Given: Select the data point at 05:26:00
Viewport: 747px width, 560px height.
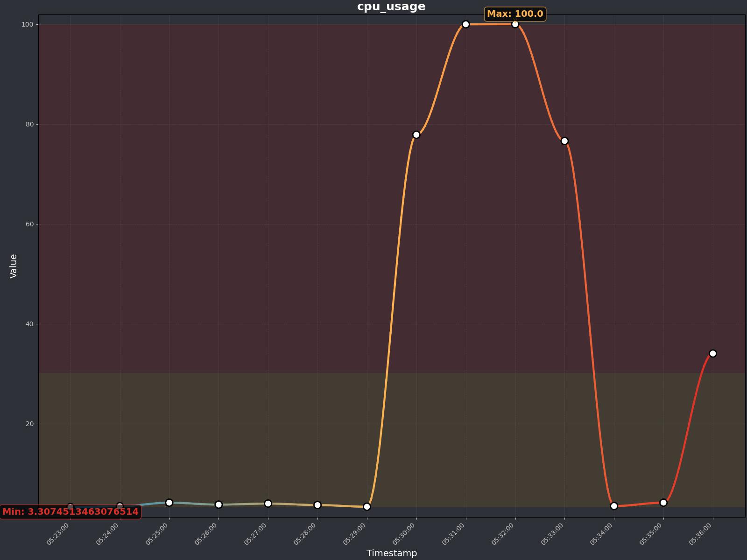Looking at the screenshot, I should (x=218, y=504).
